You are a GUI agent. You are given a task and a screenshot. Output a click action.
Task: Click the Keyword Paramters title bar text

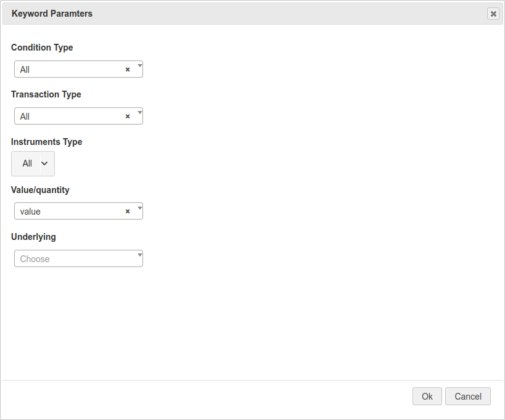[x=52, y=14]
